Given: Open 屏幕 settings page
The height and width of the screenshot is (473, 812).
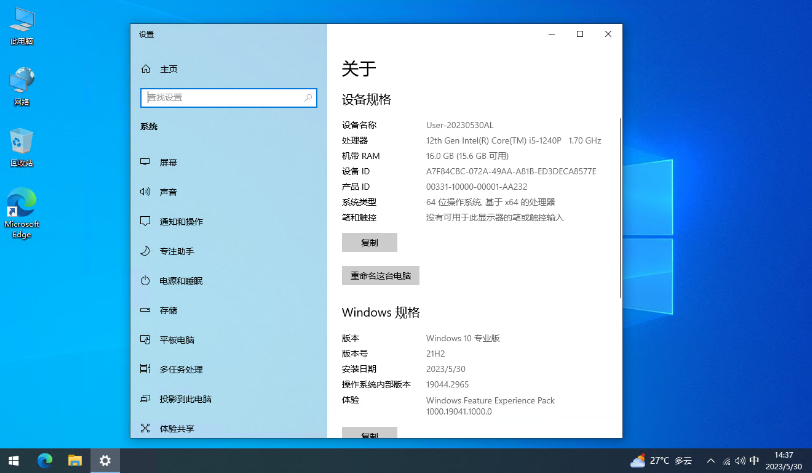Looking at the screenshot, I should tap(168, 162).
